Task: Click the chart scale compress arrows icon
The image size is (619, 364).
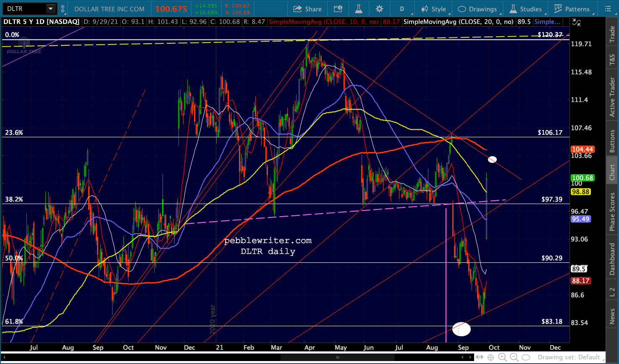Action: tap(577, 23)
